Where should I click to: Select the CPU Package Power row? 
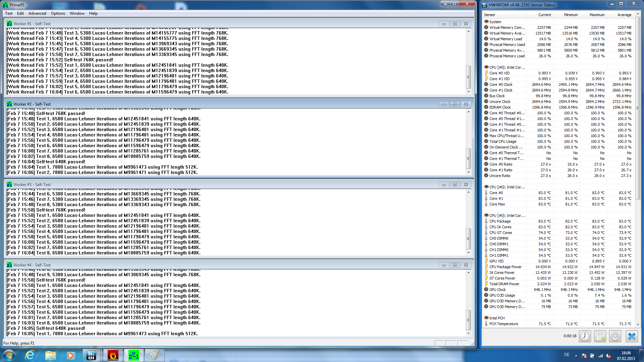click(x=558, y=267)
